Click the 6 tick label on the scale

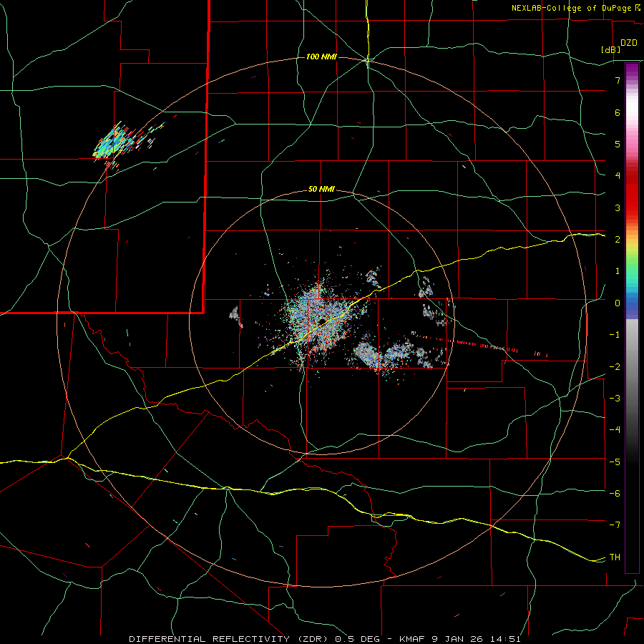point(618,112)
